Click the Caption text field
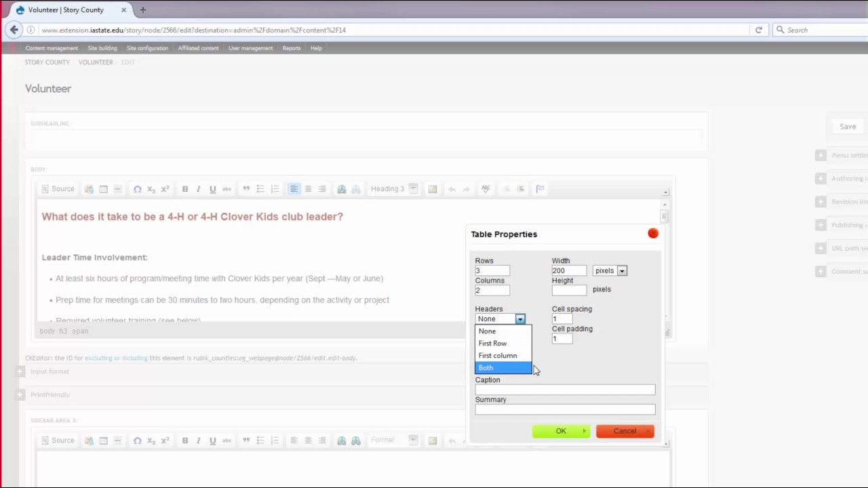 click(565, 390)
